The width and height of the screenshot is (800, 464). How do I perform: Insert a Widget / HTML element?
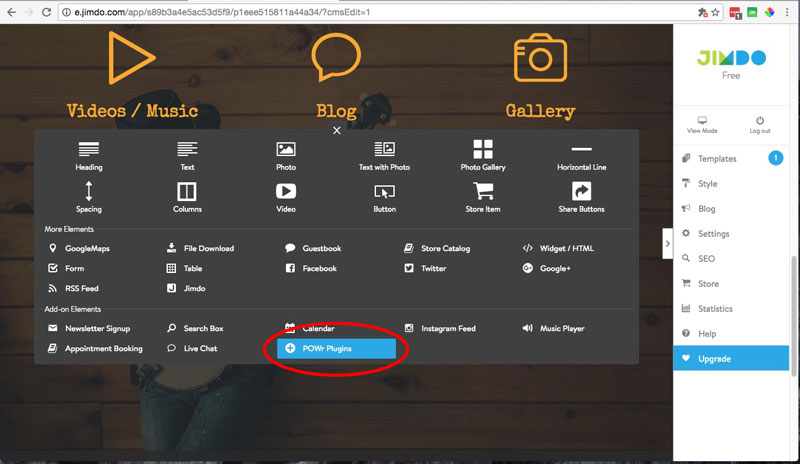point(558,248)
